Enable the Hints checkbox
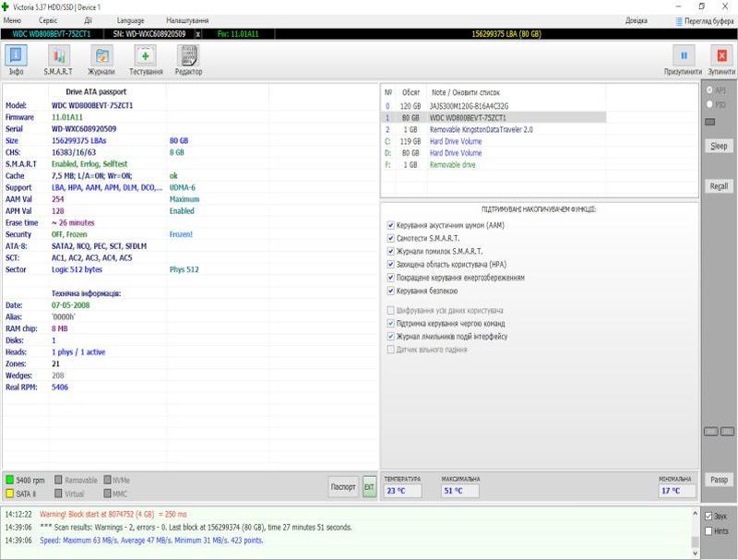The width and height of the screenshot is (738, 560). pos(708,530)
